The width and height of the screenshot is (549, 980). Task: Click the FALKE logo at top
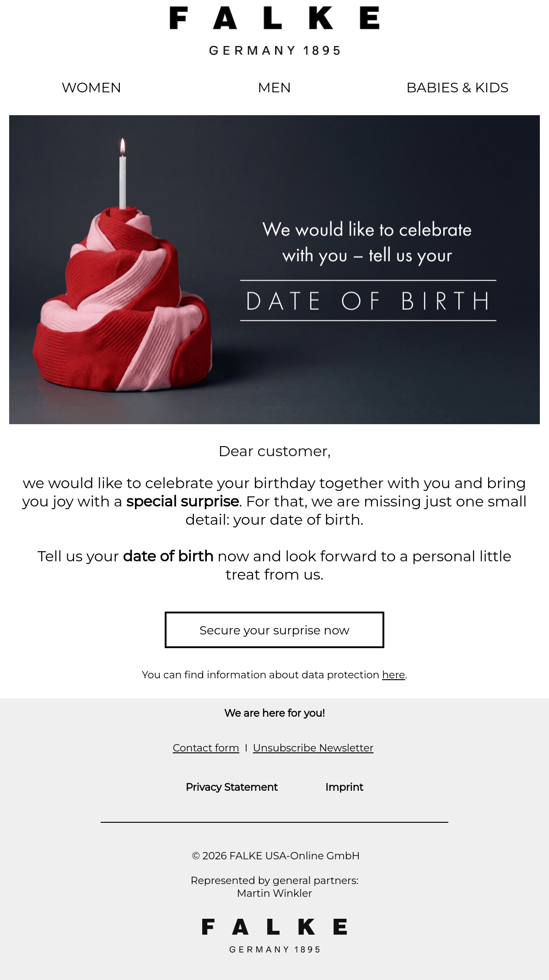pyautogui.click(x=274, y=31)
